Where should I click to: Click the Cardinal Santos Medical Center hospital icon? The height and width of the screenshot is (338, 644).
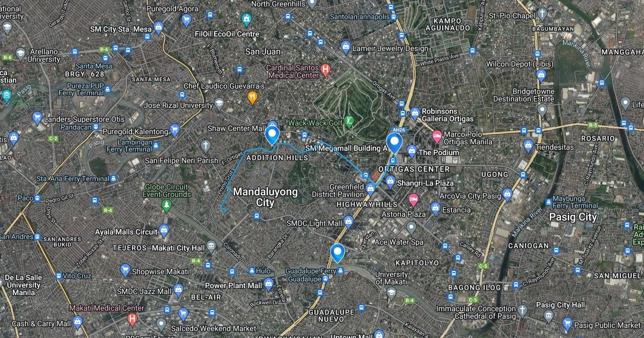[x=325, y=69]
